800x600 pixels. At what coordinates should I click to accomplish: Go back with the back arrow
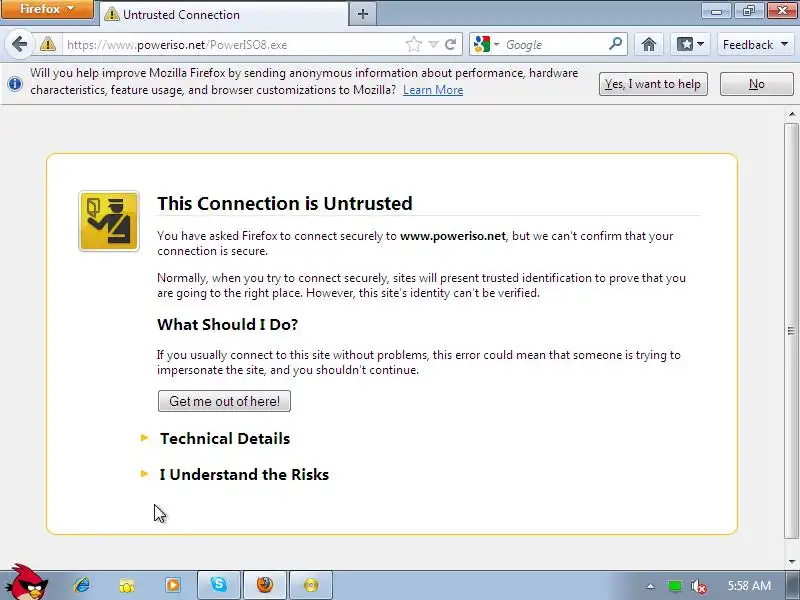pyautogui.click(x=19, y=44)
